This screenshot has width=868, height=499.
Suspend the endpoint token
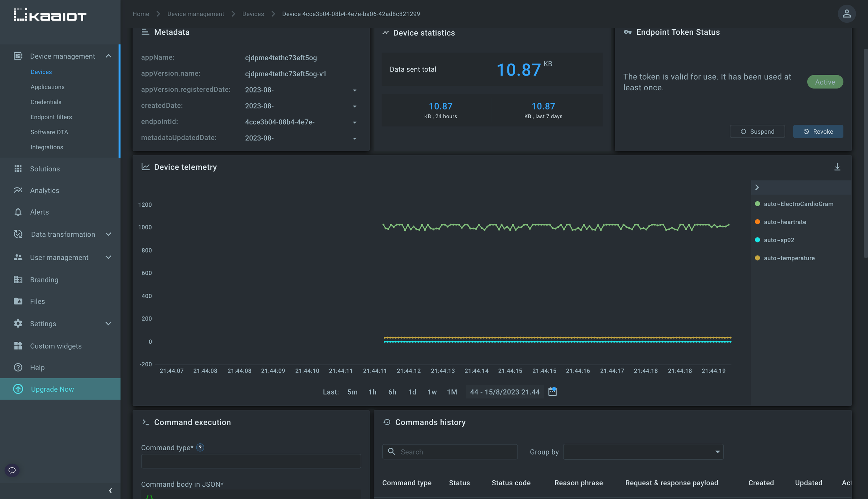tap(757, 132)
